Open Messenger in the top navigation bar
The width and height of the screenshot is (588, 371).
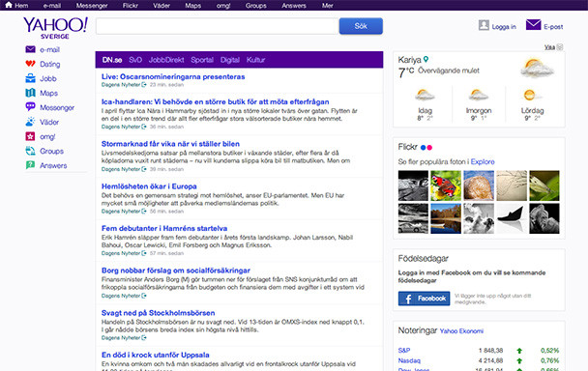(x=92, y=5)
